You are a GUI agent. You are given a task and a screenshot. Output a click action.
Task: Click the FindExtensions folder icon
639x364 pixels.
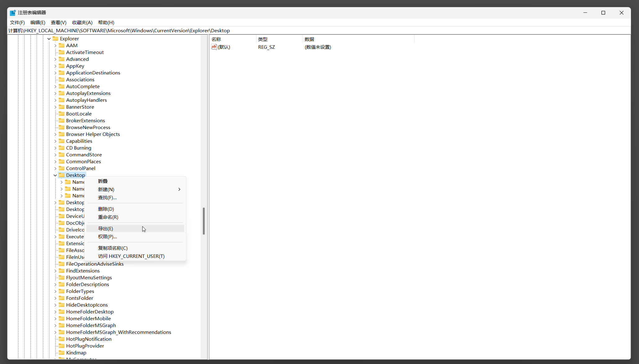(62, 271)
